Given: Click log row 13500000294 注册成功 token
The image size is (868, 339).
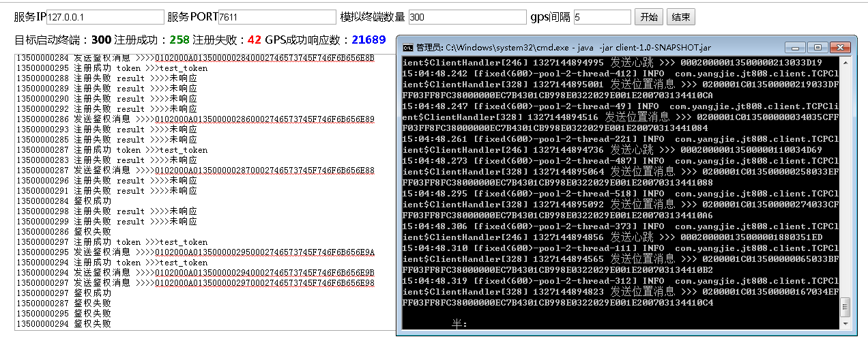Looking at the screenshot, I should coord(112,263).
